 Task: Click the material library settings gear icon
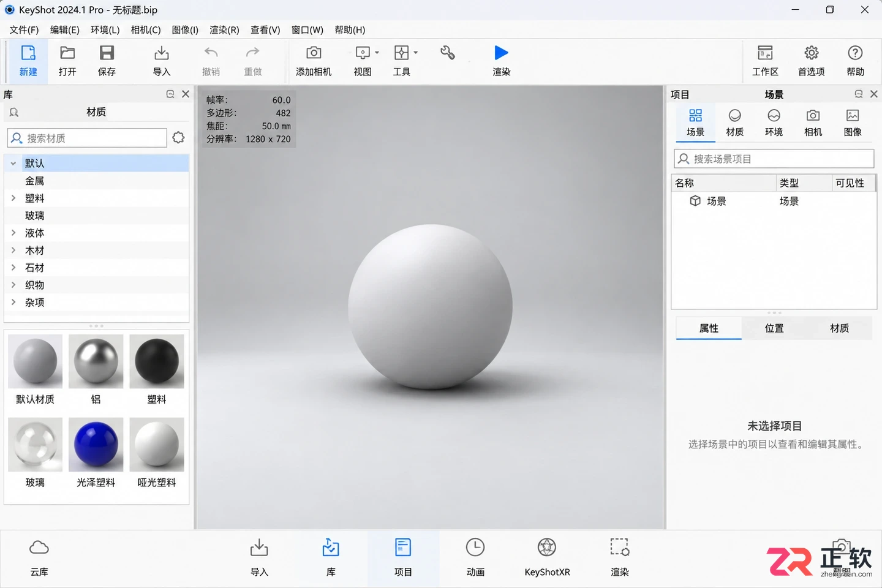(178, 138)
